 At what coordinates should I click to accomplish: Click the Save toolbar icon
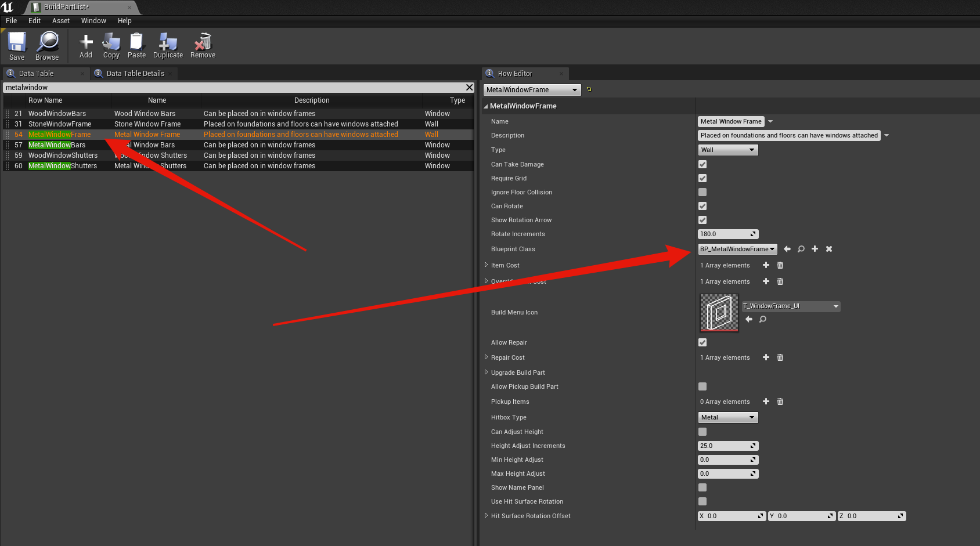pyautogui.click(x=17, y=46)
